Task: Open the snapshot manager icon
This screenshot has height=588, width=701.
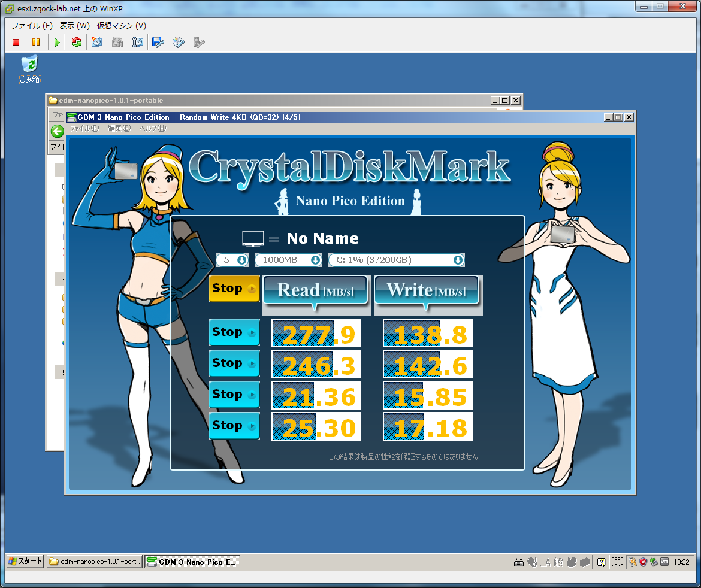Action: (x=137, y=43)
